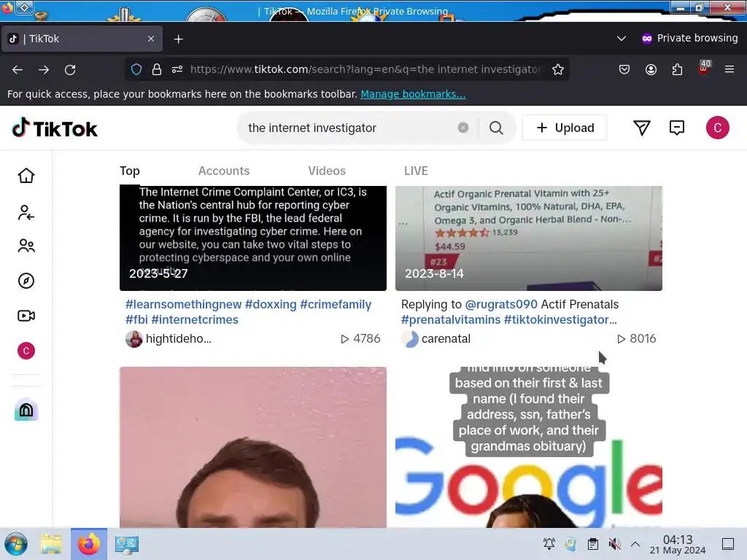Screen dimensions: 747x560
Task: Open site security padlock icon
Action: 157,69
